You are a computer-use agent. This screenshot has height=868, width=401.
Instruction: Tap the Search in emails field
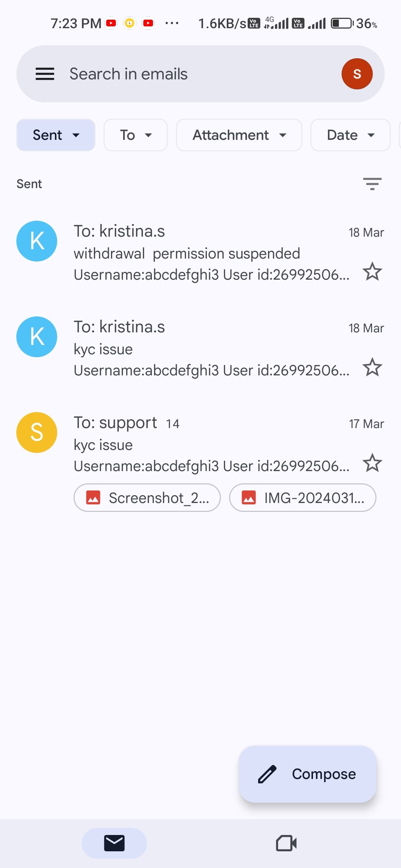[x=186, y=74]
